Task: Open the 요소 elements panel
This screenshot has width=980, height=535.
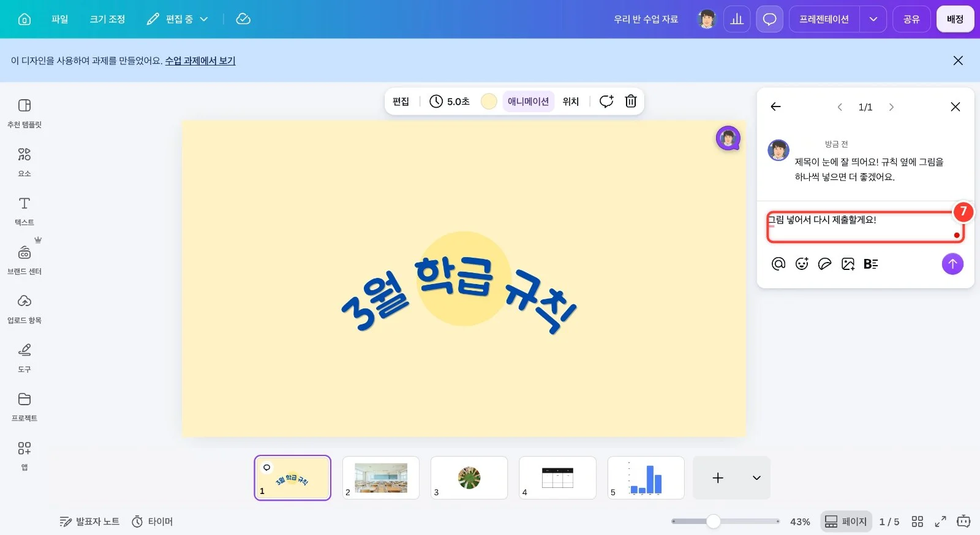Action: coord(24,162)
